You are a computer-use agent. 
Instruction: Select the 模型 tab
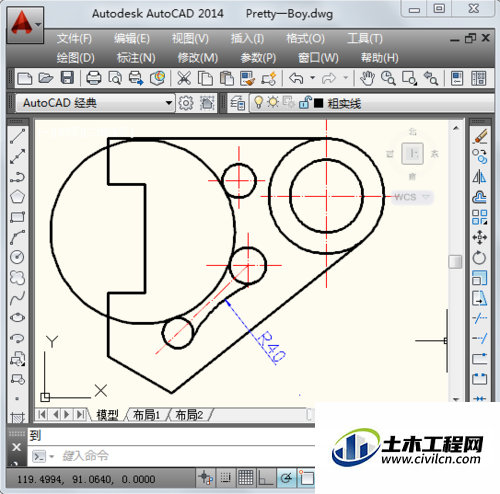pos(107,415)
